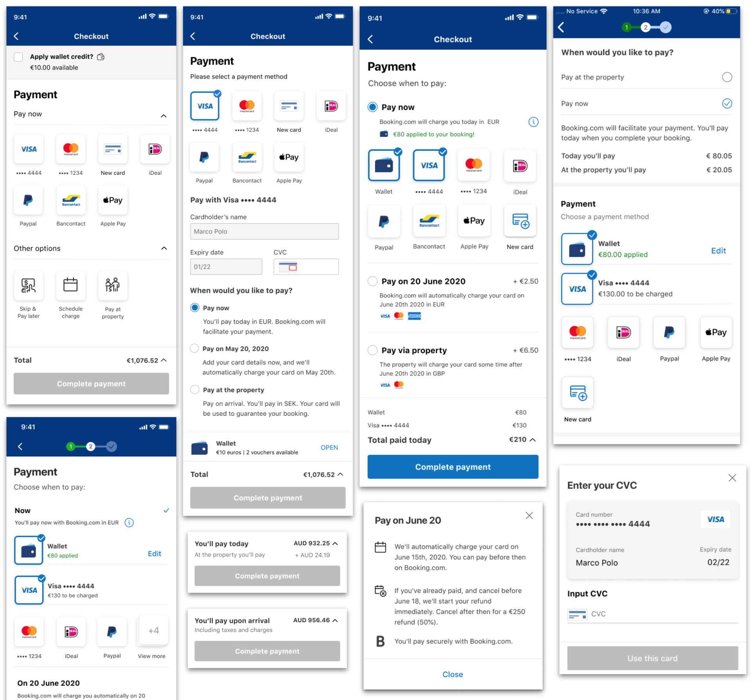751x700 pixels.
Task: Select the Pay at property icon
Action: point(113,286)
